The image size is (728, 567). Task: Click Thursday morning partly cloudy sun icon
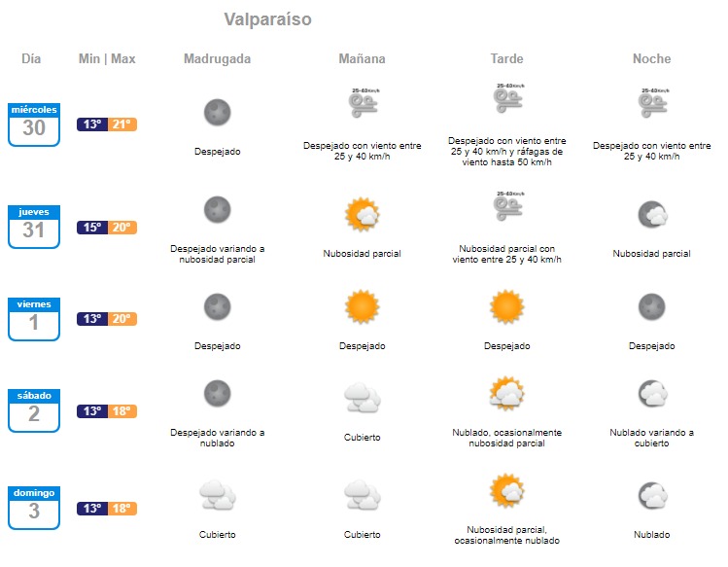(362, 213)
